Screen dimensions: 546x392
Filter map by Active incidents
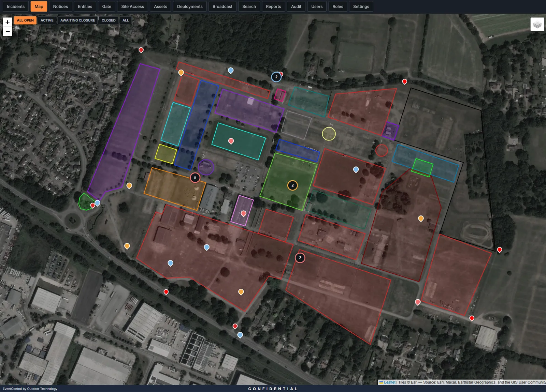[x=47, y=20]
